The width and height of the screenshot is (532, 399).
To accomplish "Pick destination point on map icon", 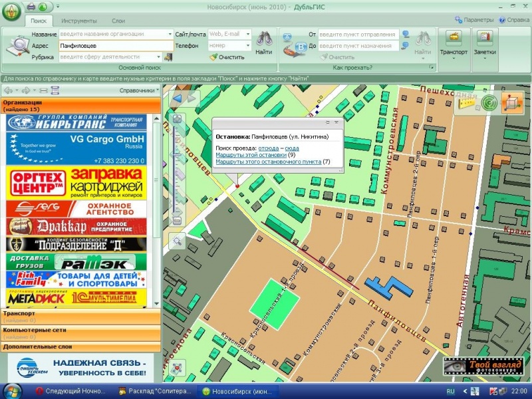I will click(x=405, y=46).
